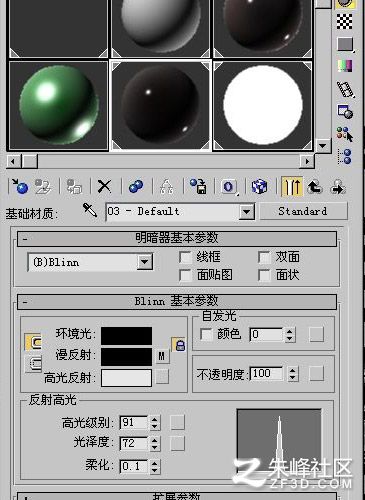Click Show Map in Viewport cube icon
The image size is (365, 500).
click(259, 186)
